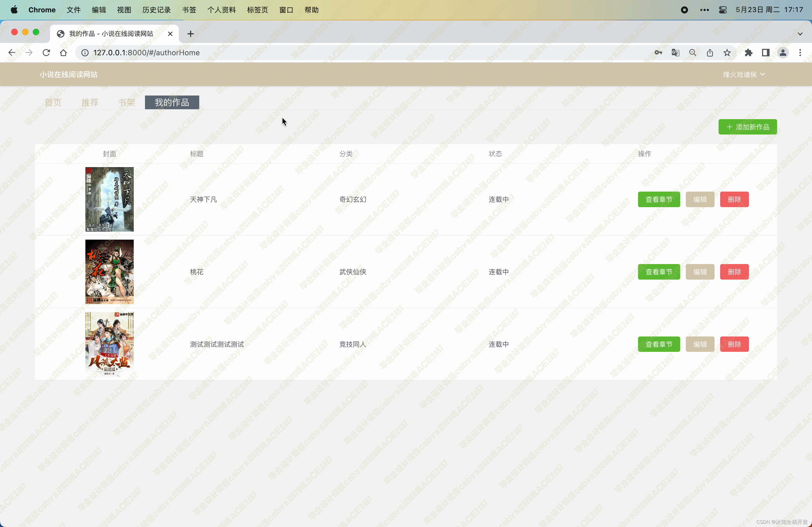Click the 测试测试测试测试 cover thumbnail
812x527 pixels.
tap(109, 344)
